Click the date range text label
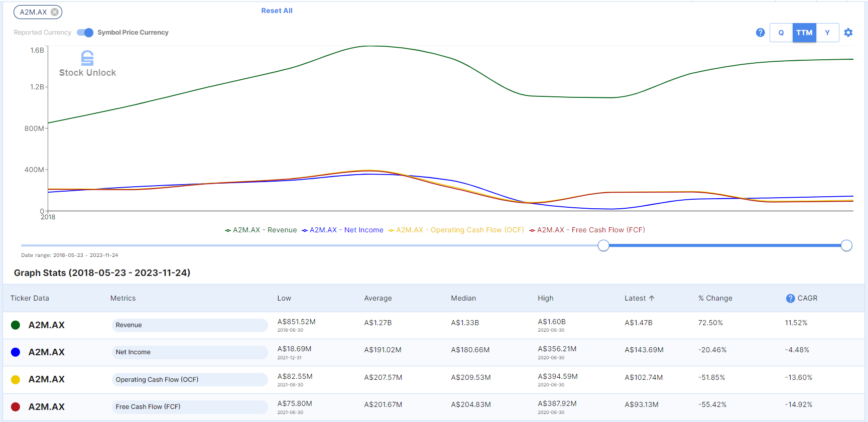 [69, 255]
